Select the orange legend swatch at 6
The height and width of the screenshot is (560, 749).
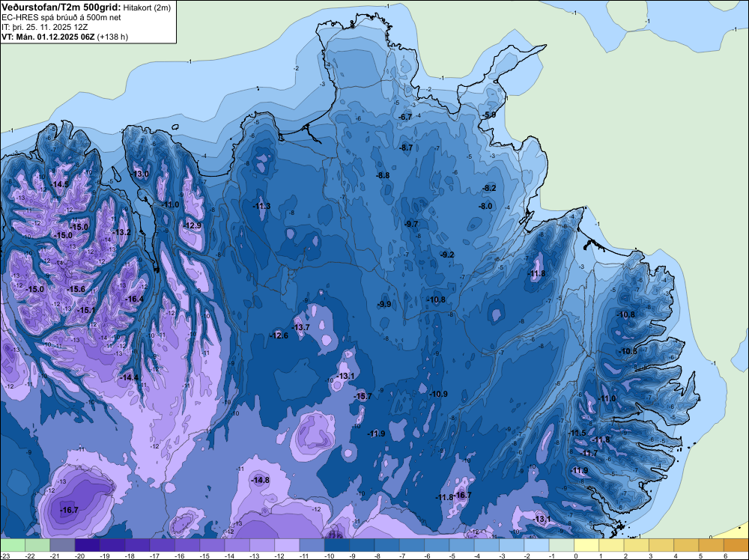click(736, 545)
